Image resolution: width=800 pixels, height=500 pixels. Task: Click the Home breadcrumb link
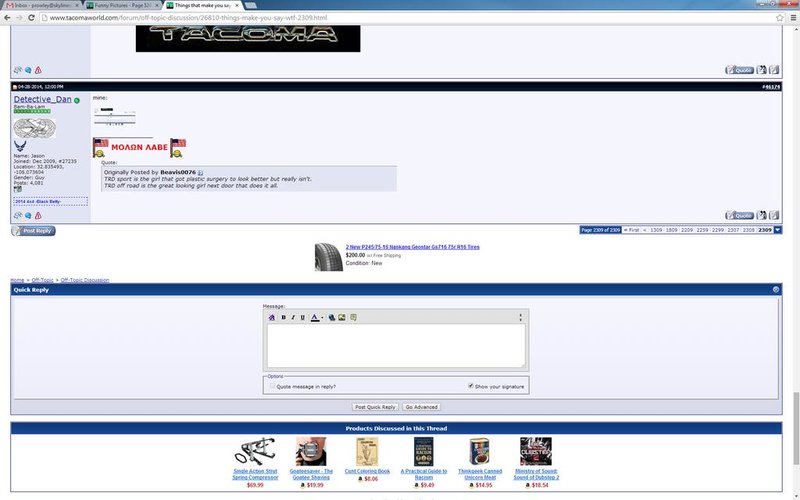pyautogui.click(x=17, y=280)
